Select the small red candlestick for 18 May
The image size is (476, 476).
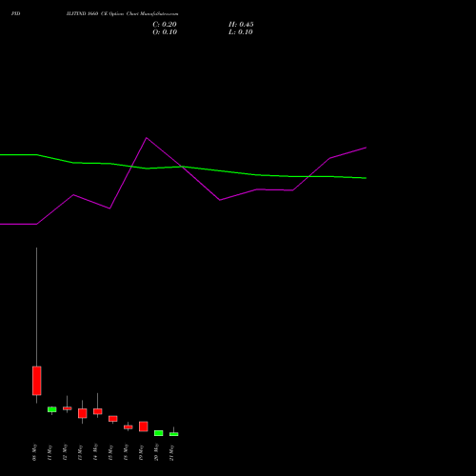[x=129, y=427]
